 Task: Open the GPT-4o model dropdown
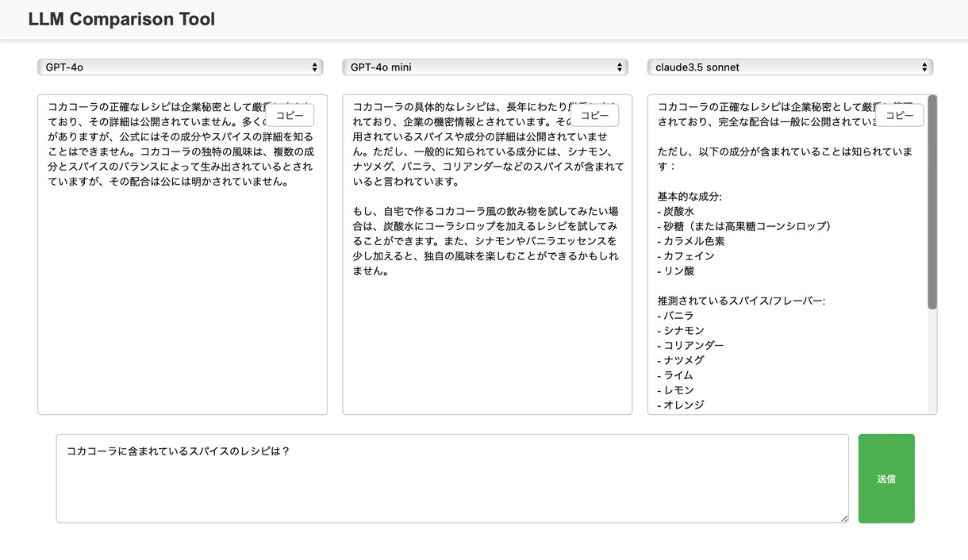point(180,67)
